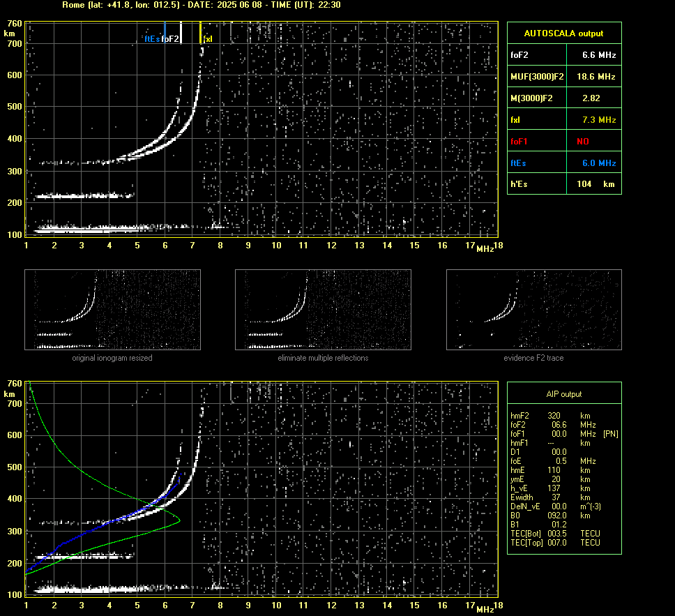Click the 18 MHz axis label on top ionogram
This screenshot has height=616, width=675.
498,245
